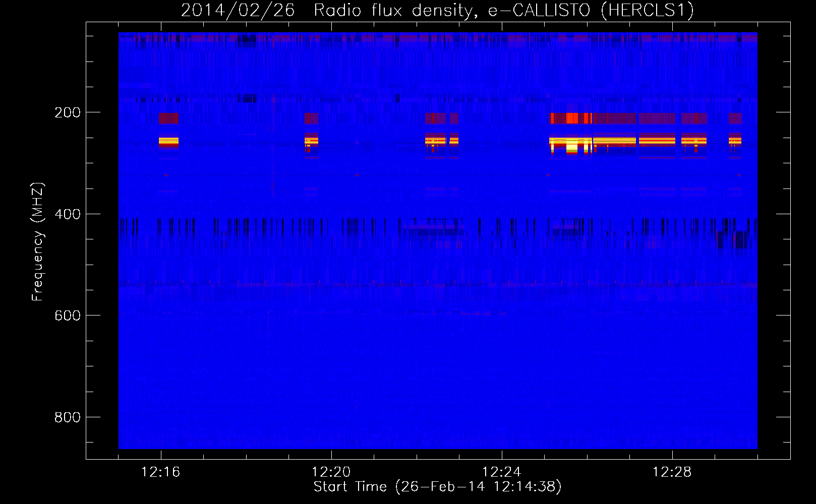Screen dimensions: 816x504
Task: Click the 400 frequency tick label
Action: [68, 214]
